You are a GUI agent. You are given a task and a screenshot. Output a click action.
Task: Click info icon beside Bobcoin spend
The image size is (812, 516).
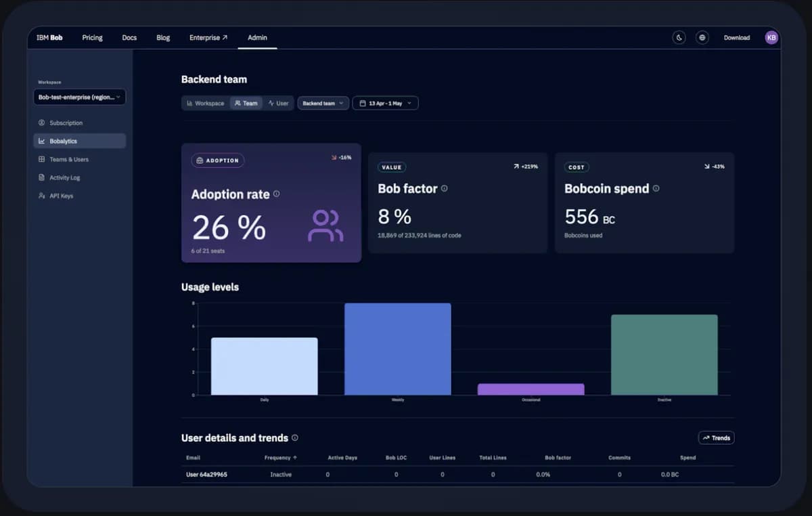point(656,189)
